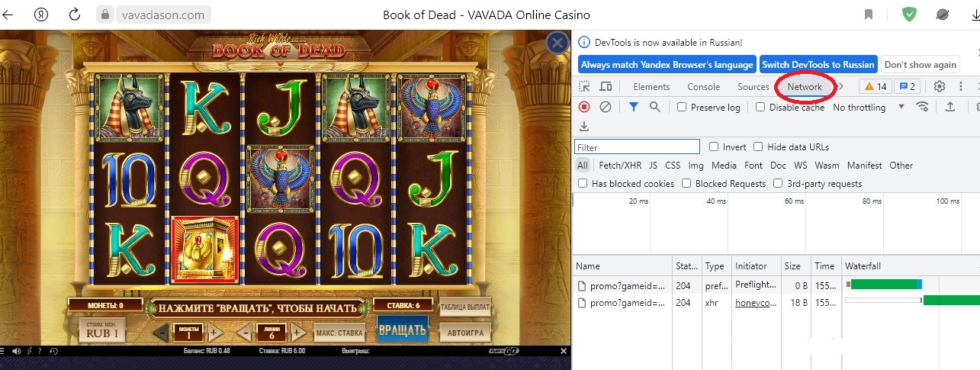Enable the Disable cache checkbox
This screenshot has height=370, width=980.
point(760,108)
